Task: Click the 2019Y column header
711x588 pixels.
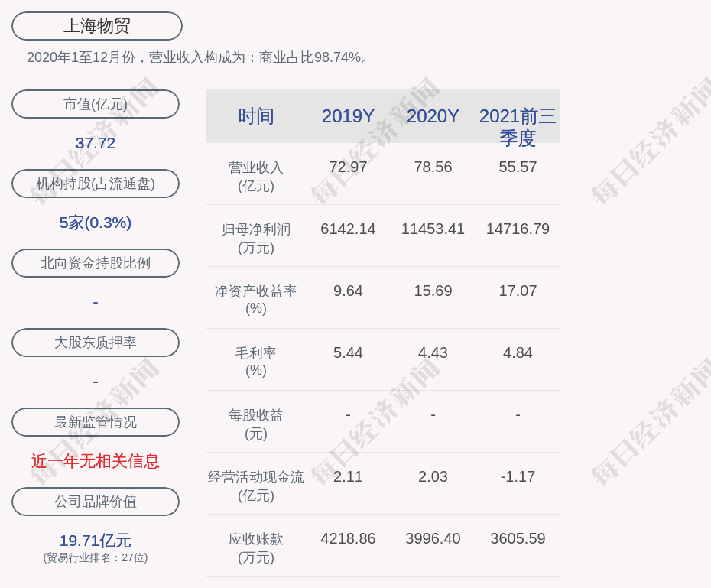Action: [x=348, y=116]
